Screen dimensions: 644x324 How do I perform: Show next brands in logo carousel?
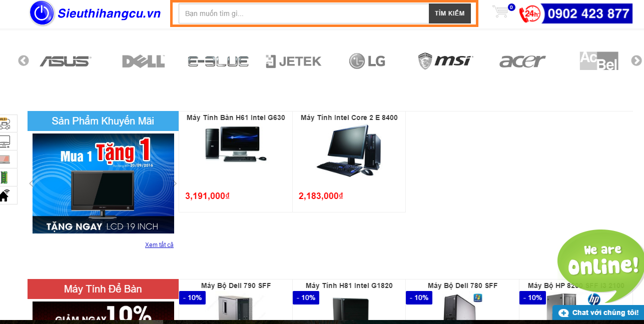(636, 60)
